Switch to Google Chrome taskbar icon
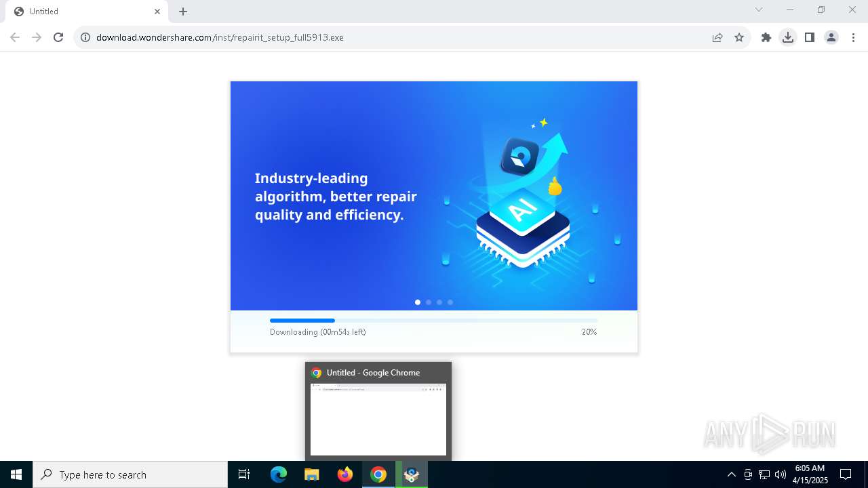Image resolution: width=868 pixels, height=488 pixels. tap(378, 474)
